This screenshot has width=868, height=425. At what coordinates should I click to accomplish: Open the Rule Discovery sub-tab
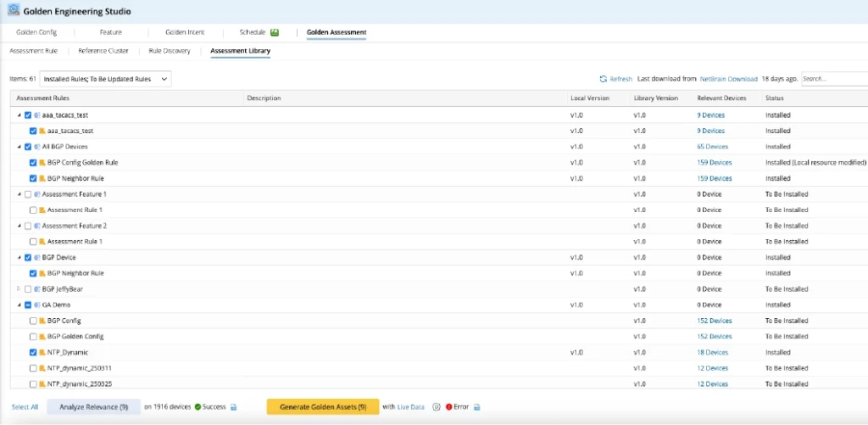pyautogui.click(x=170, y=51)
